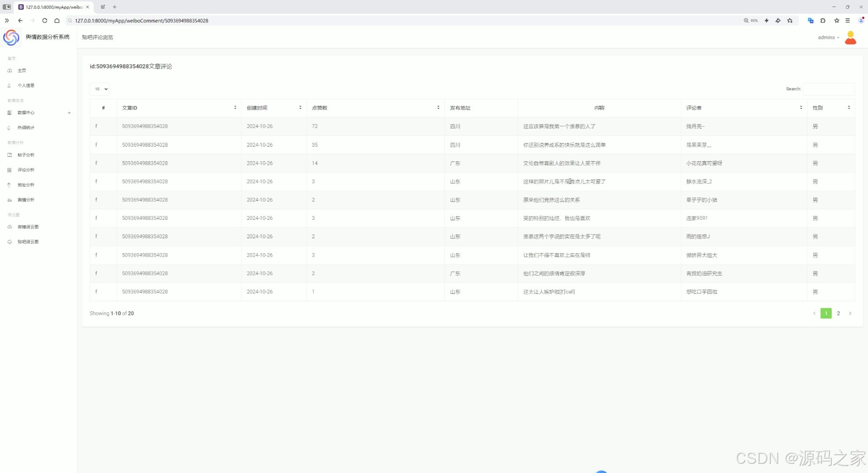Image resolution: width=868 pixels, height=473 pixels.
Task: Open 热词统计 flame icon item
Action: tap(9, 127)
